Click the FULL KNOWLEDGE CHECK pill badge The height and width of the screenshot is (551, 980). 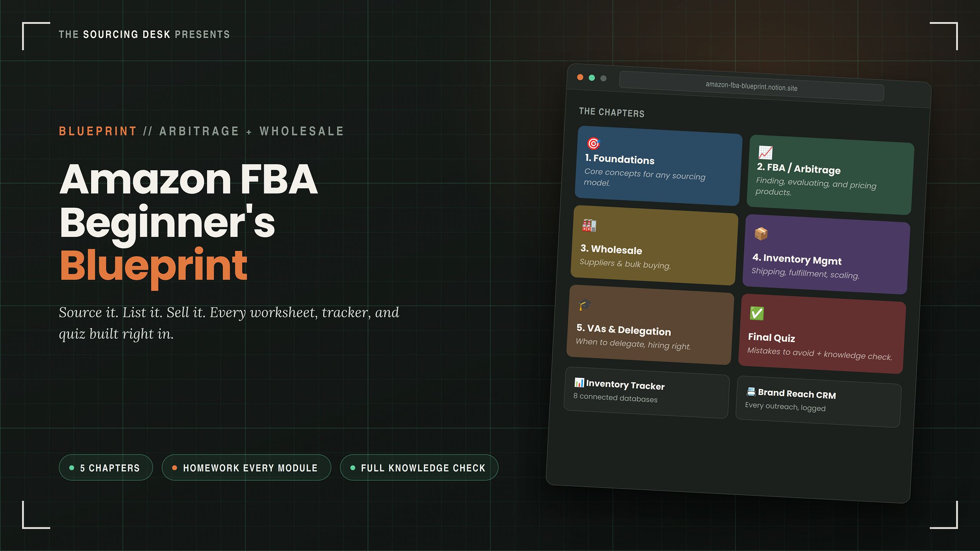(419, 468)
